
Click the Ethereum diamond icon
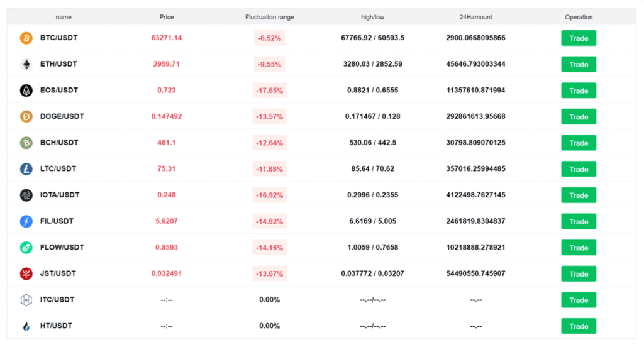point(26,64)
